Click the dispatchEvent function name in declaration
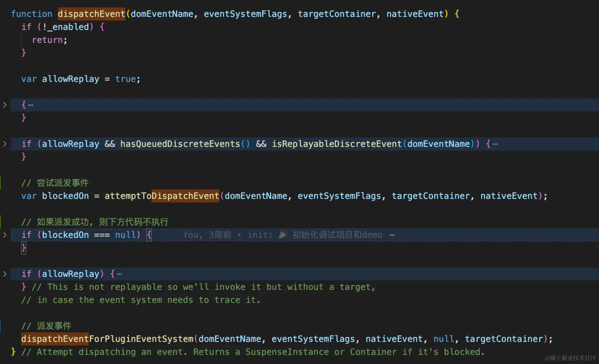Screen dimensions: 599x364 pyautogui.click(x=91, y=14)
